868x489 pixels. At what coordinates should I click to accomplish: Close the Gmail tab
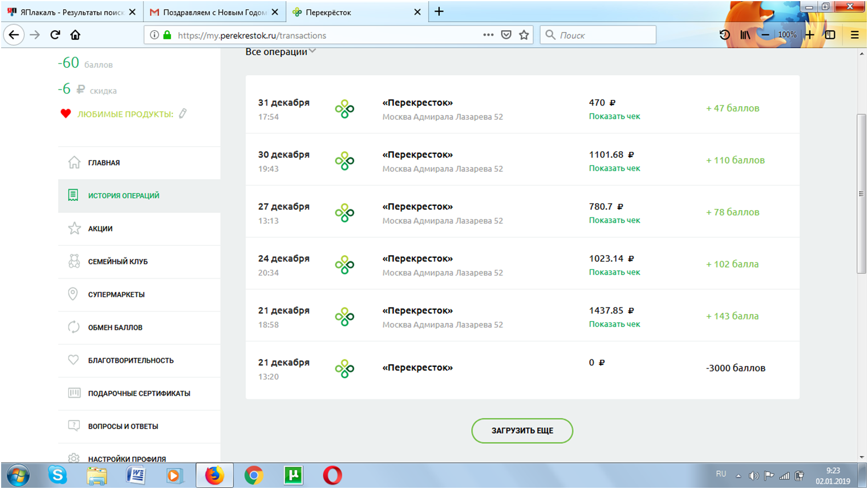[x=275, y=12]
